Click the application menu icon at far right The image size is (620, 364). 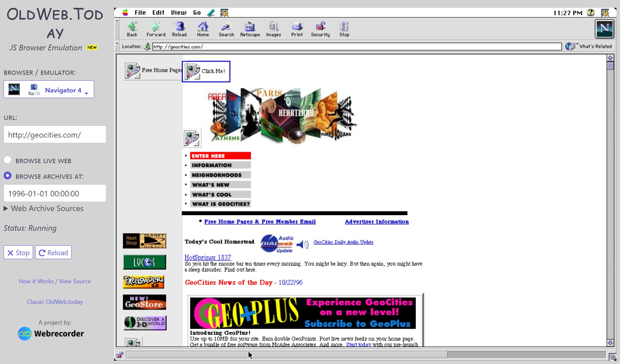coord(605,13)
